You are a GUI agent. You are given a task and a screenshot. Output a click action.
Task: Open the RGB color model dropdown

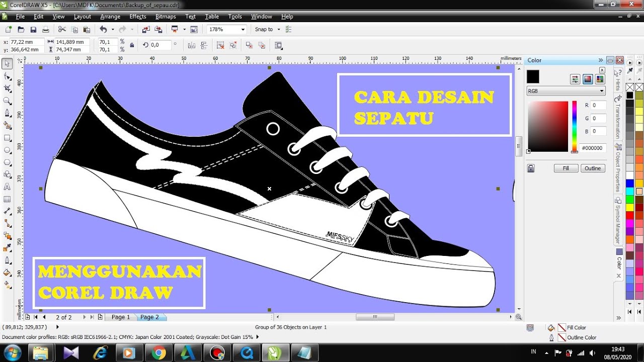(x=602, y=92)
